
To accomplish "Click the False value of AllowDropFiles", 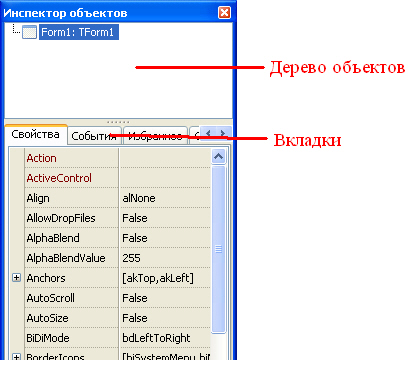I will point(135,218).
